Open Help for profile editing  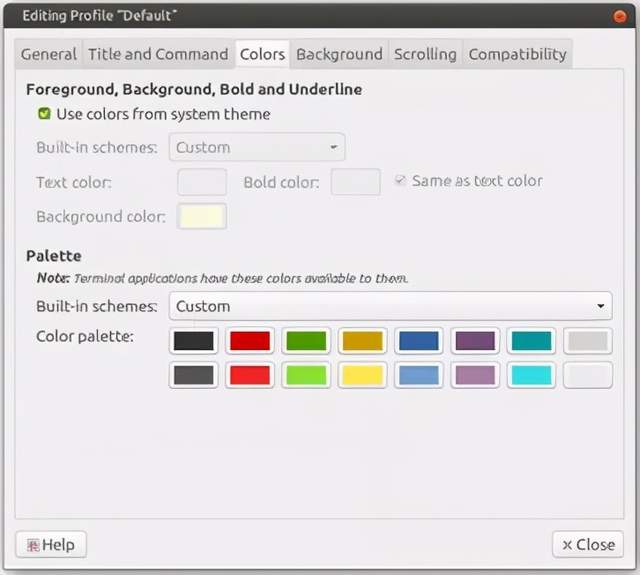point(51,544)
